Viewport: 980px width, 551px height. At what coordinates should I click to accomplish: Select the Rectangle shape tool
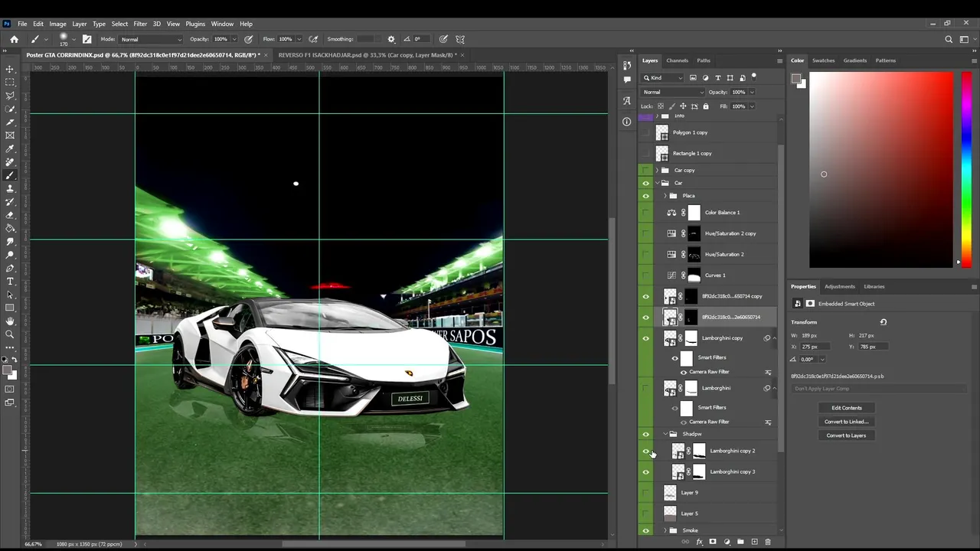coord(10,308)
